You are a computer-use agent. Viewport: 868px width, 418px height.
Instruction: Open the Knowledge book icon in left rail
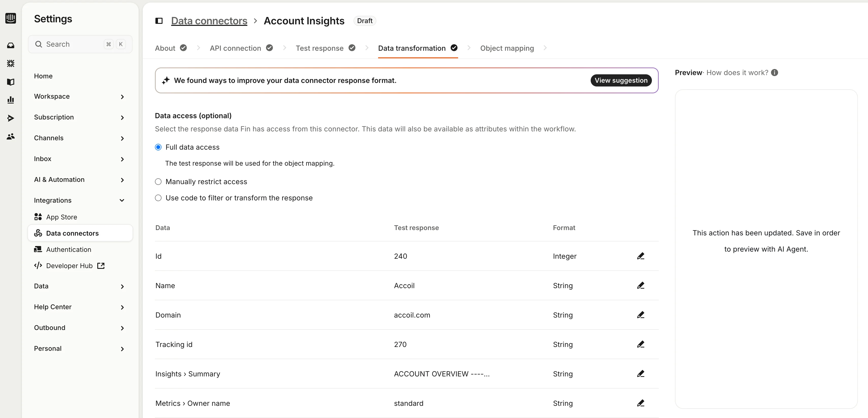coord(11,82)
